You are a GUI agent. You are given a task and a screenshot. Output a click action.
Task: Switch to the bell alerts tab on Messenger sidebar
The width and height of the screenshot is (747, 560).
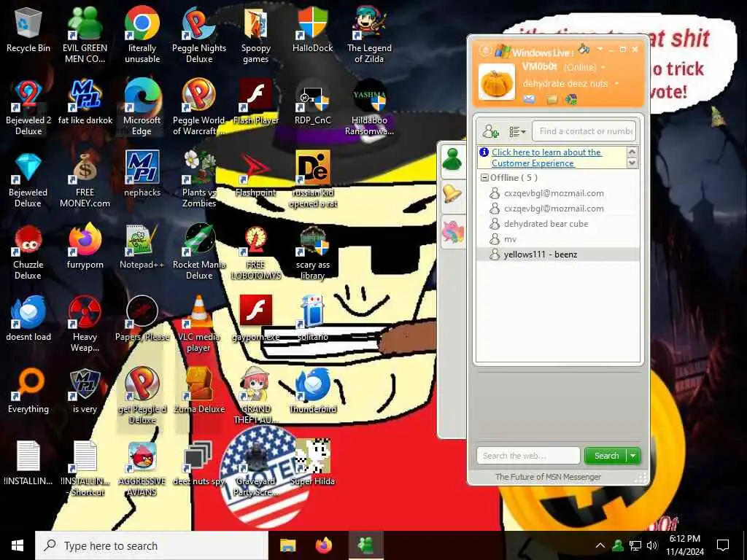(x=452, y=194)
